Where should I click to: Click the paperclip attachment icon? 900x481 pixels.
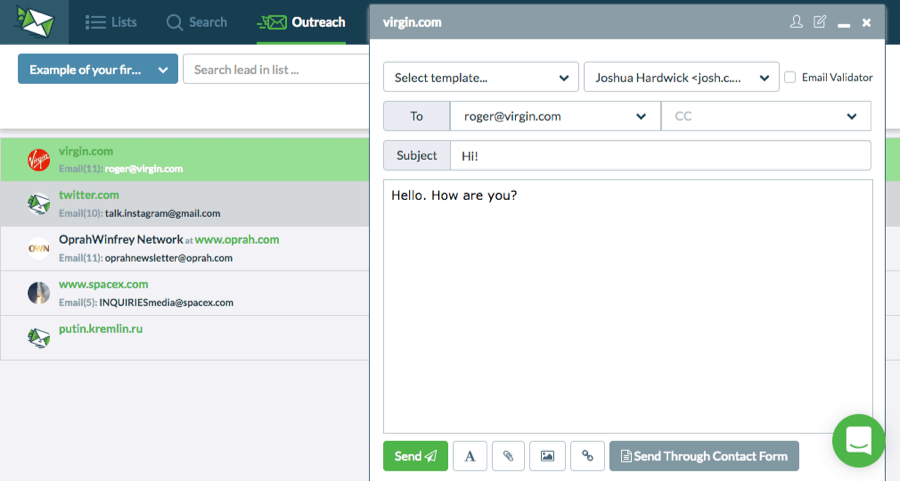508,456
